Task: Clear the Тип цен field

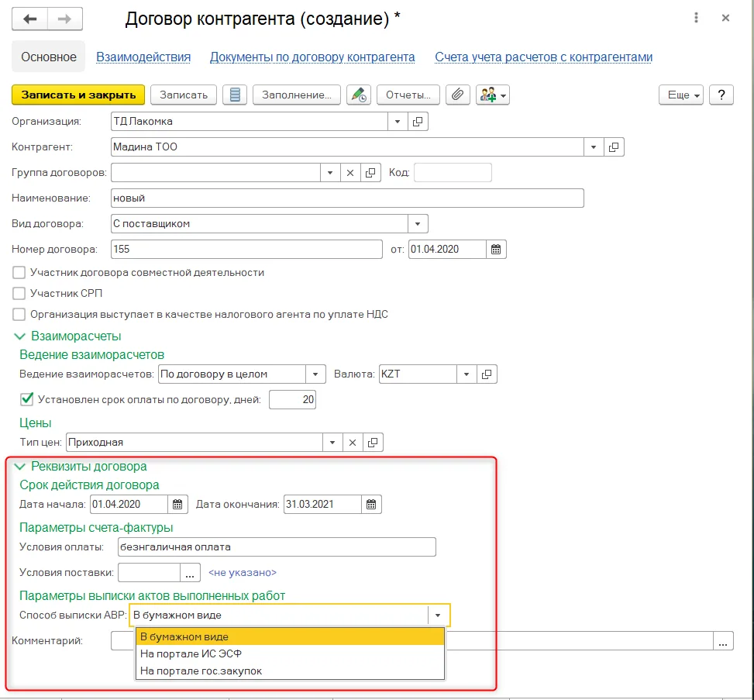Action: (353, 443)
